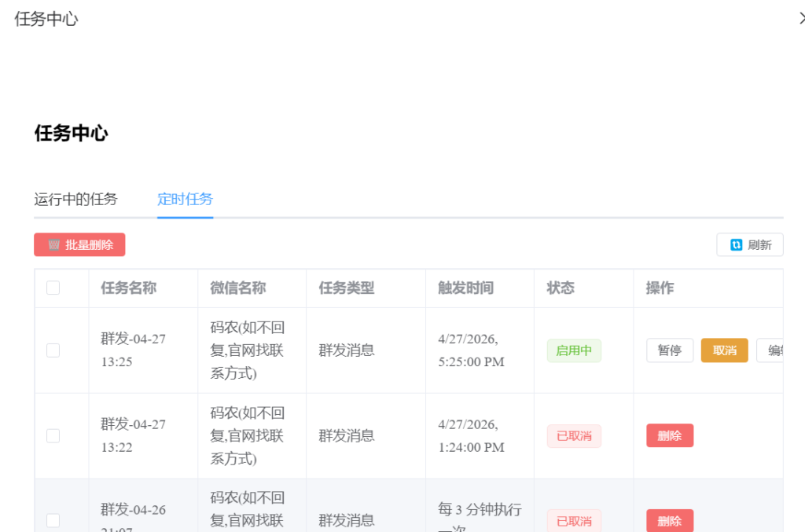This screenshot has height=532, width=805.
Task: Toggle the select-all checkbox in table header
Action: coord(53,288)
